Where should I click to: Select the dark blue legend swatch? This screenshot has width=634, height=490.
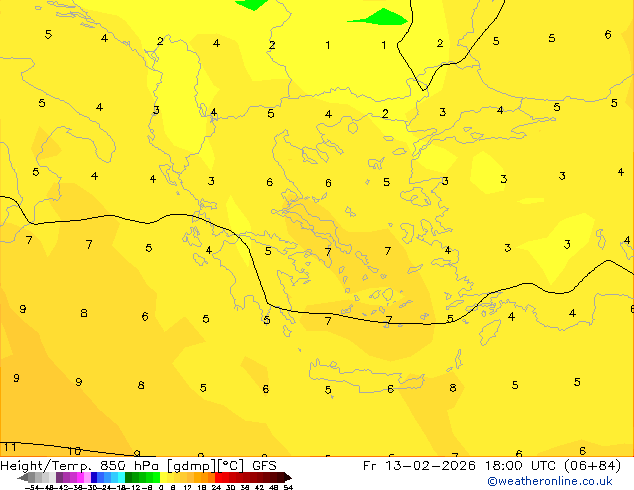click(94, 477)
